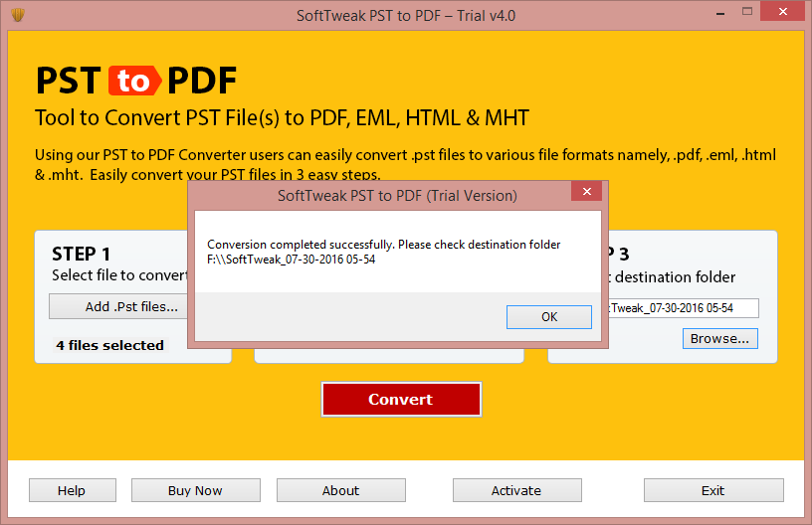Click the '4 files selected' text
Viewport: 812px width, 525px height.
click(109, 345)
